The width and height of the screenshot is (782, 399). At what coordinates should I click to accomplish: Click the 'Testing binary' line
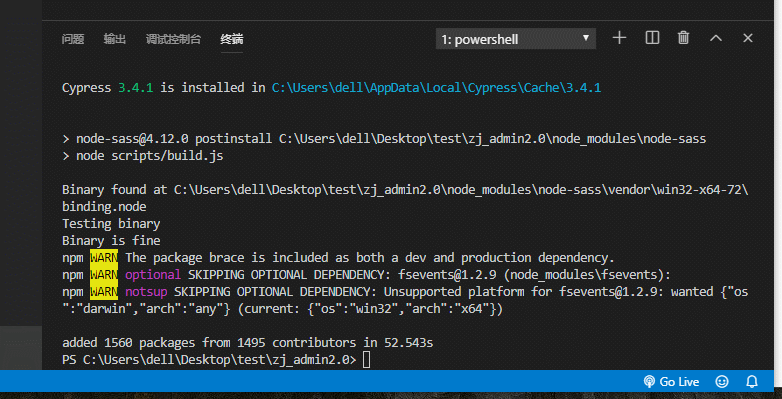(111, 224)
